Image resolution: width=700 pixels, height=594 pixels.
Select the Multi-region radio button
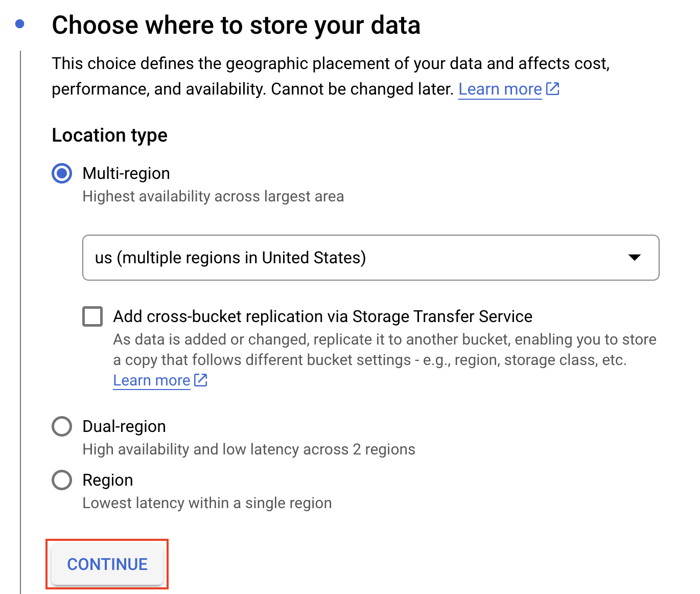pyautogui.click(x=61, y=173)
